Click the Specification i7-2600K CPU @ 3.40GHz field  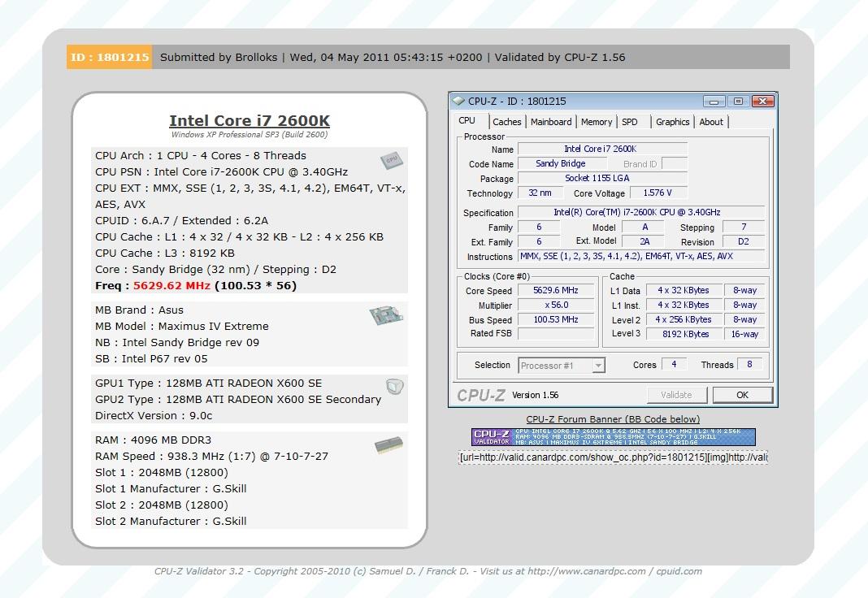click(641, 212)
